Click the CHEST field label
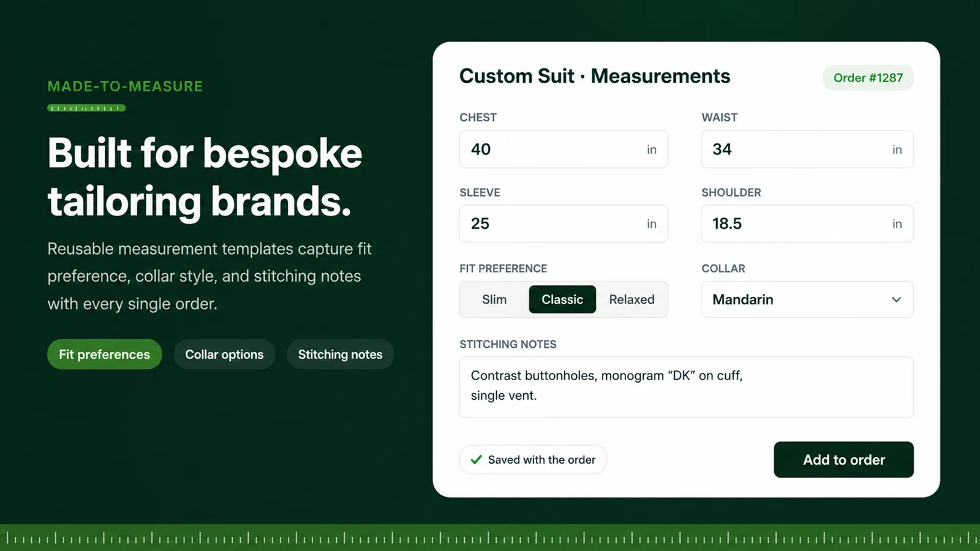 click(x=478, y=118)
